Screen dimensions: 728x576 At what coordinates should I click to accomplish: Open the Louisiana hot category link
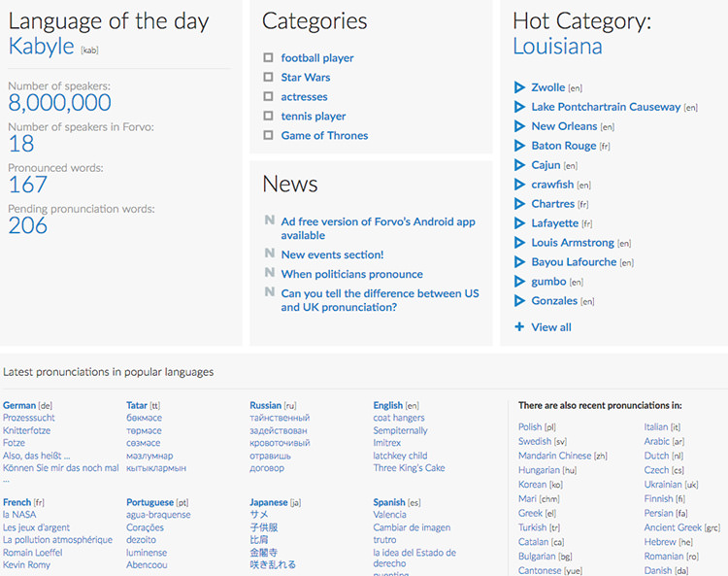click(x=557, y=46)
